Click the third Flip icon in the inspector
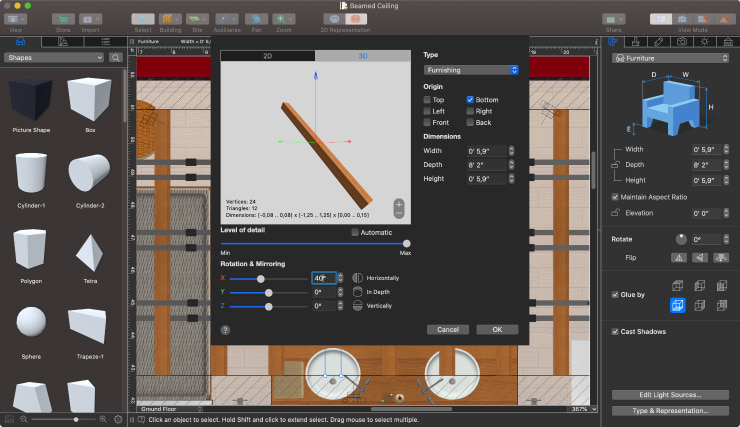The width and height of the screenshot is (740, 427). (721, 258)
